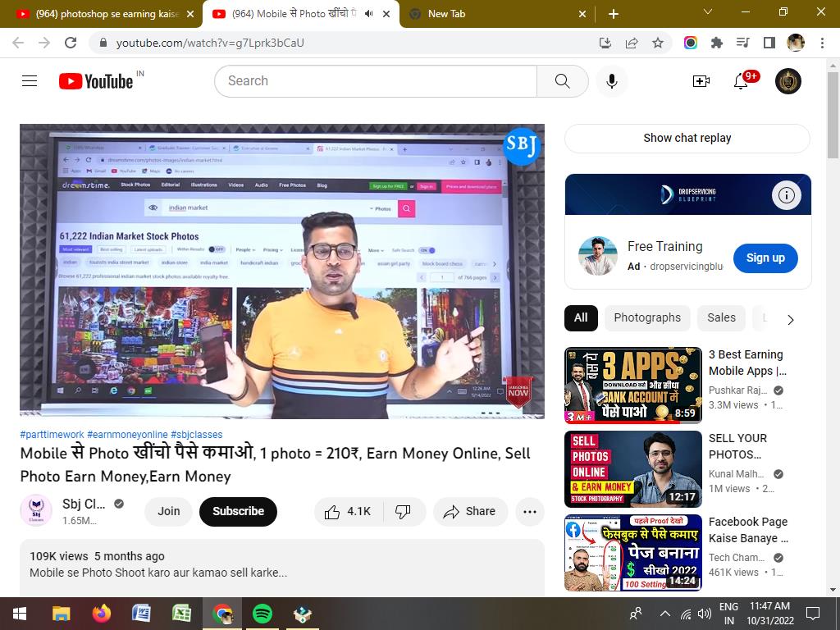Click Sign up on Free Training ad

point(765,258)
